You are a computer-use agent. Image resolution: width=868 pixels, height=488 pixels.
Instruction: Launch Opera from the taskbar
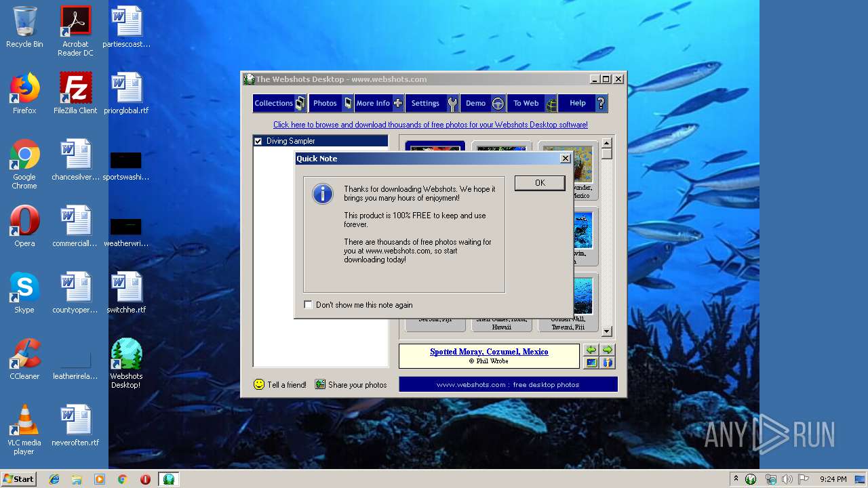tap(145, 479)
